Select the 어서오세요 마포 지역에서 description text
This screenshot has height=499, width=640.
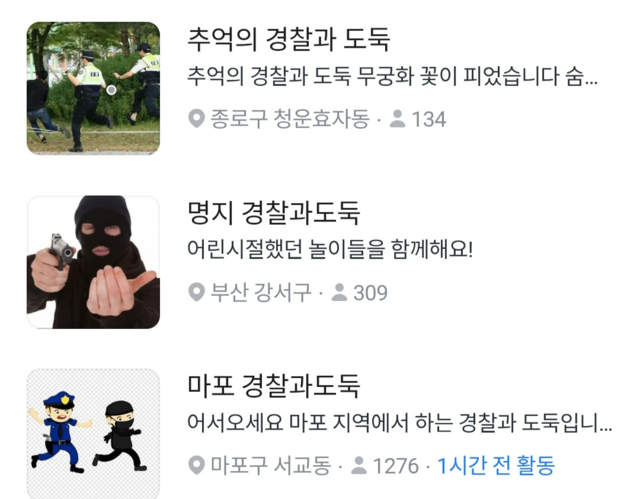point(400,423)
